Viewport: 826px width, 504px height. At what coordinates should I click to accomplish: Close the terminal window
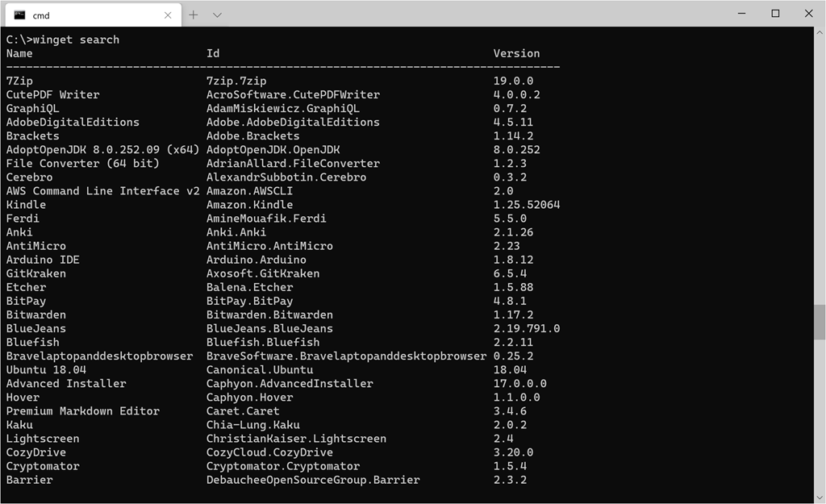click(808, 14)
